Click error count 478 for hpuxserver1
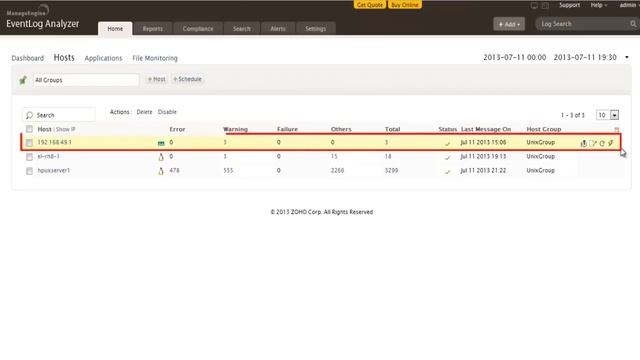Viewport: 640px width, 360px height. coord(174,171)
